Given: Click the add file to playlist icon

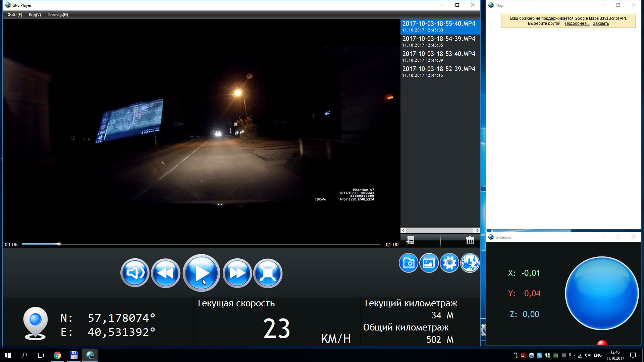Looking at the screenshot, I should pyautogui.click(x=410, y=240).
